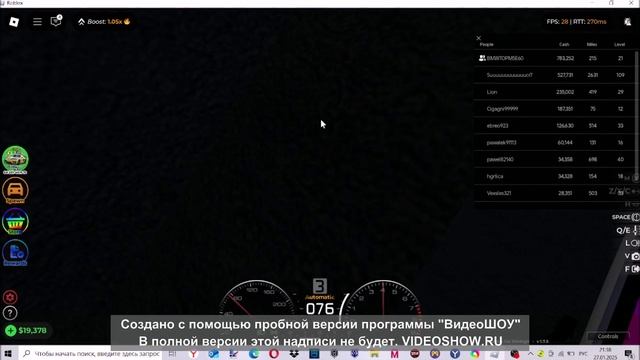Open the red gear settings icon

point(10,297)
